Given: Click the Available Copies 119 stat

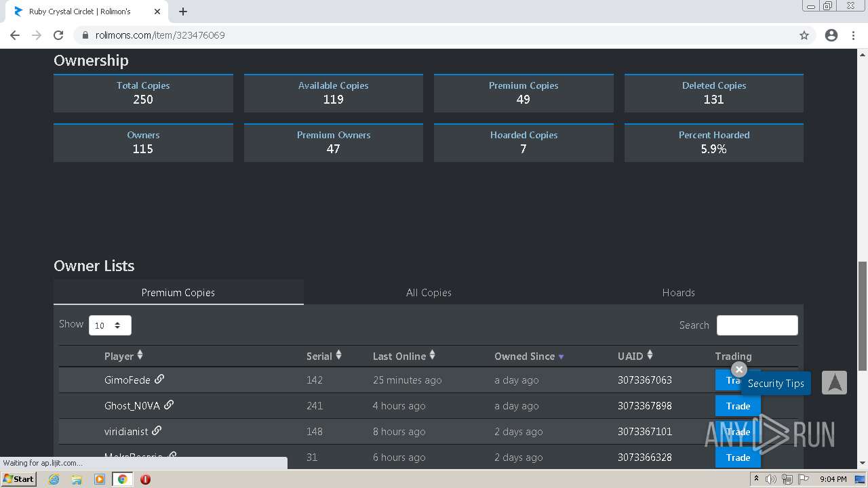Looking at the screenshot, I should (334, 93).
